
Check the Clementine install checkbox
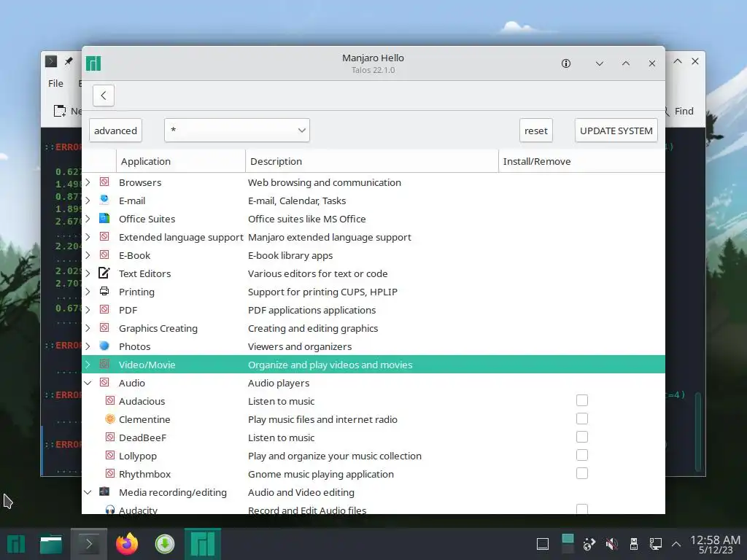581,419
